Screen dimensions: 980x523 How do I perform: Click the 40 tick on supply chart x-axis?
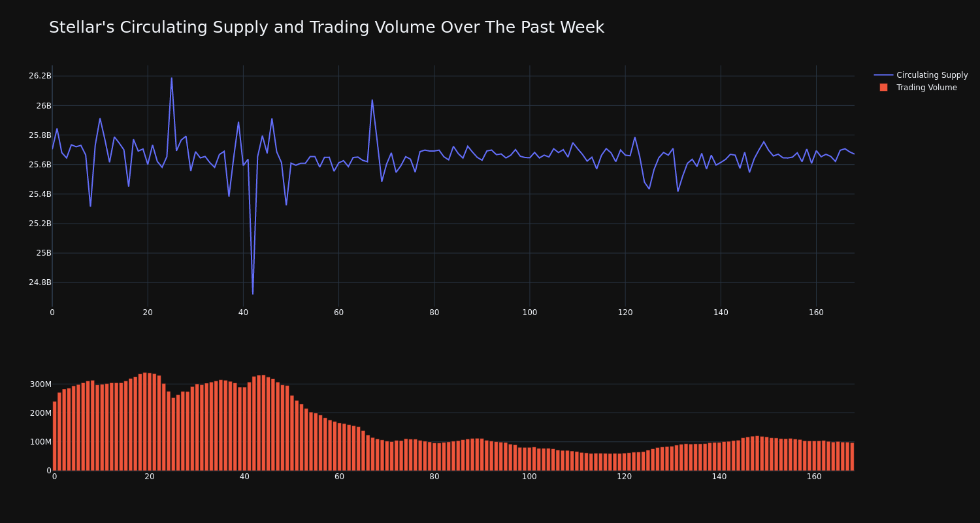243,312
